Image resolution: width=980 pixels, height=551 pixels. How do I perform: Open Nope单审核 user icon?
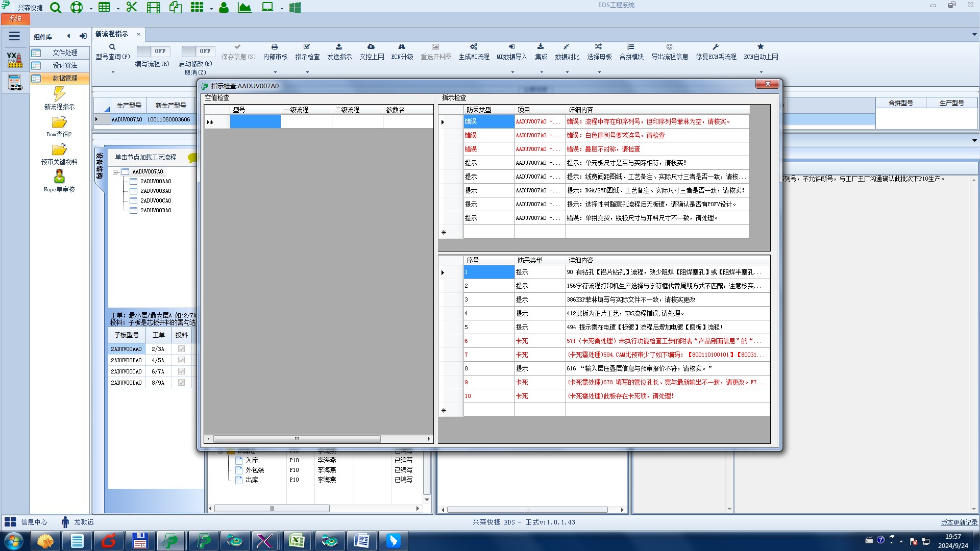click(x=59, y=177)
